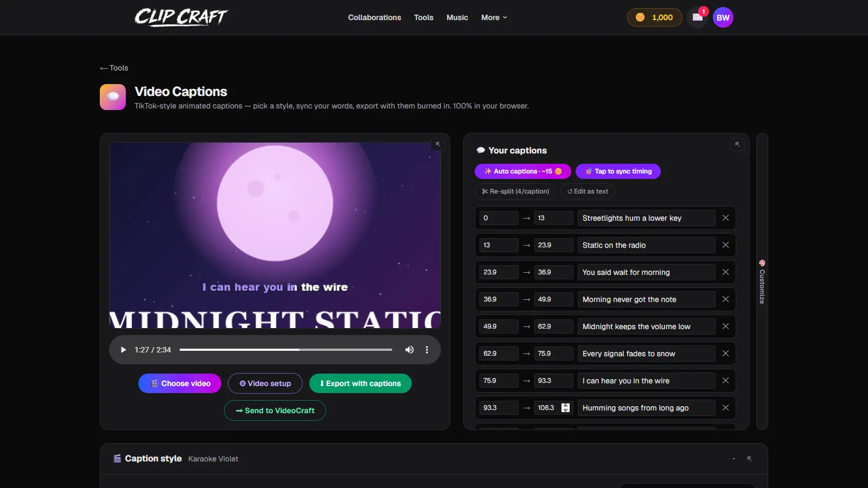Delete the 'Midnight keeps the volume low' caption
The width and height of the screenshot is (868, 488).
tap(725, 326)
